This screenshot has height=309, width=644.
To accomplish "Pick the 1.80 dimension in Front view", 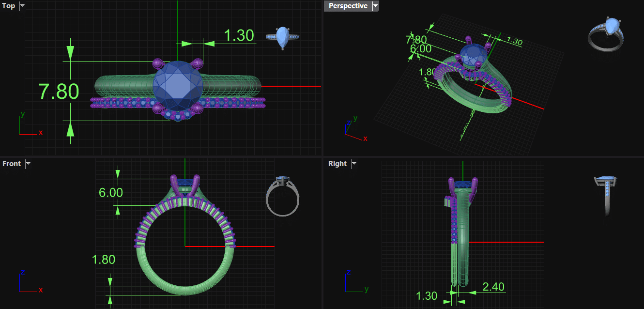I will [103, 260].
